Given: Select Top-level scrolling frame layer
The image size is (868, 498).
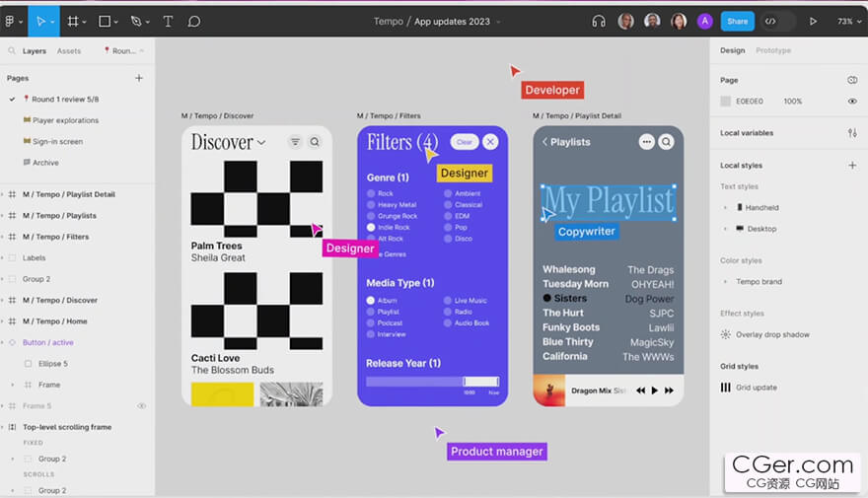Looking at the screenshot, I should (67, 427).
